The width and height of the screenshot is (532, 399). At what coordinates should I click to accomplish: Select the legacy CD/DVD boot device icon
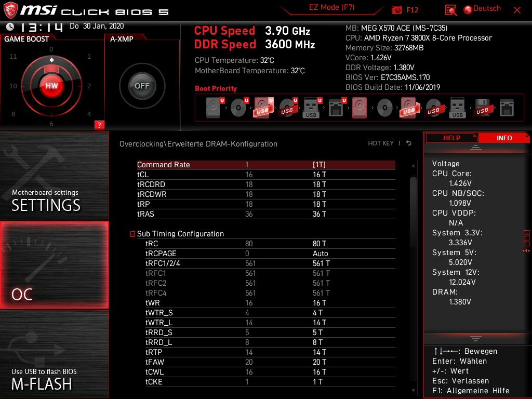tap(384, 108)
